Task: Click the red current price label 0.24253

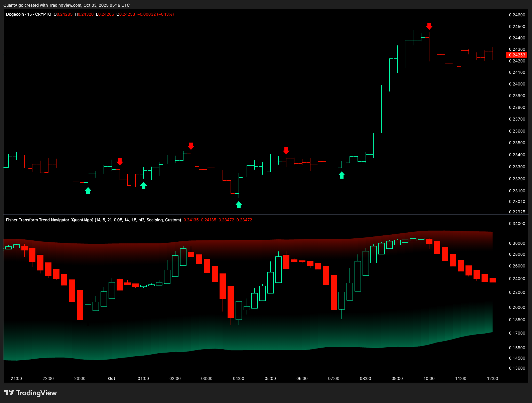Action: 517,55
